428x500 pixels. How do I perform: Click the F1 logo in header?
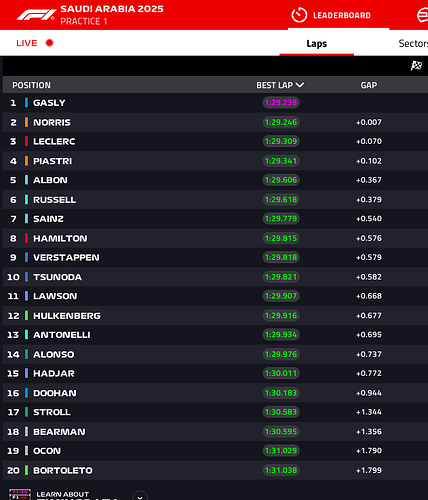pyautogui.click(x=36, y=15)
